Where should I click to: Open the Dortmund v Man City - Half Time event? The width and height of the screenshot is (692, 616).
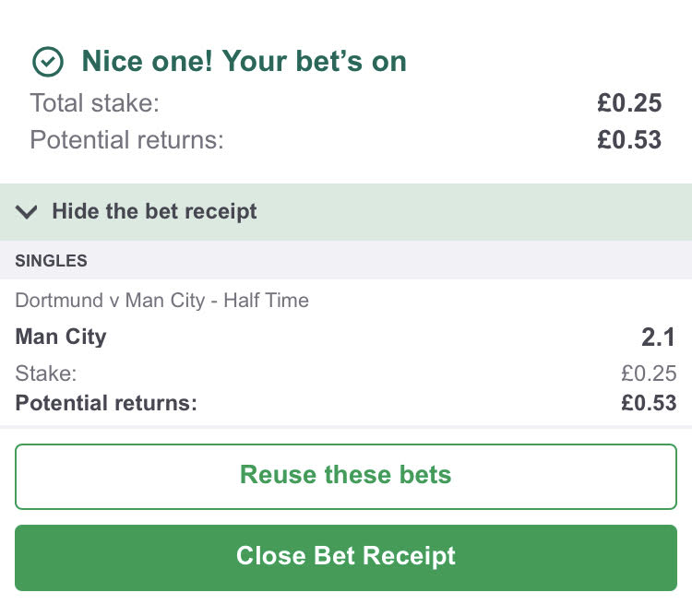pyautogui.click(x=161, y=300)
